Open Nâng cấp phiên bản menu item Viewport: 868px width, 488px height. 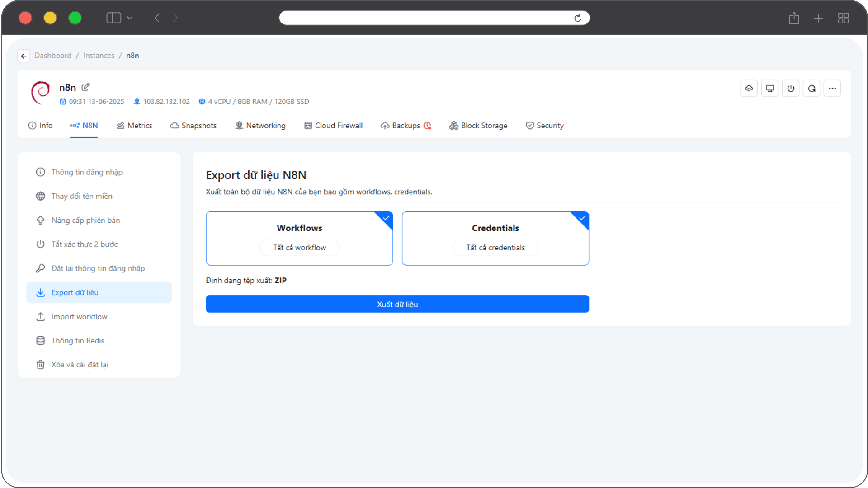click(99, 220)
